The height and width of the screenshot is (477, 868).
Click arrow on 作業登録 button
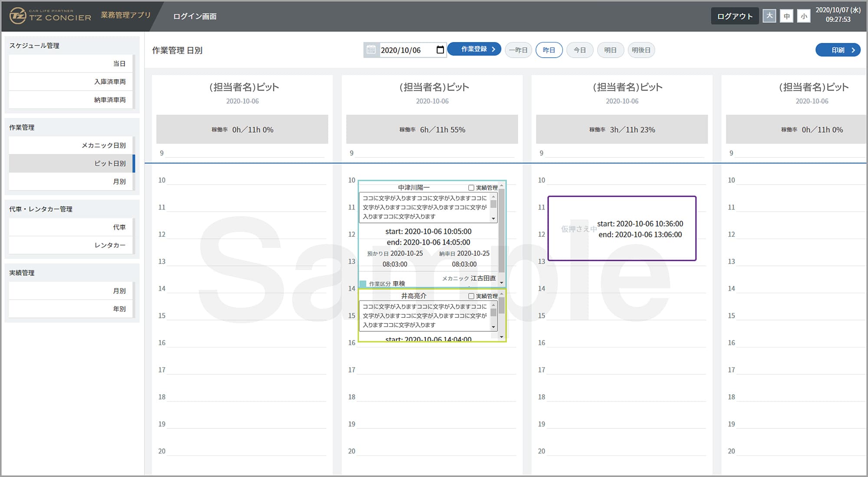[x=493, y=49]
